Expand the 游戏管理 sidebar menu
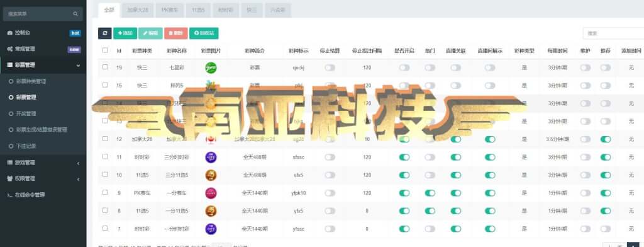The height and width of the screenshot is (247, 644). [43, 163]
